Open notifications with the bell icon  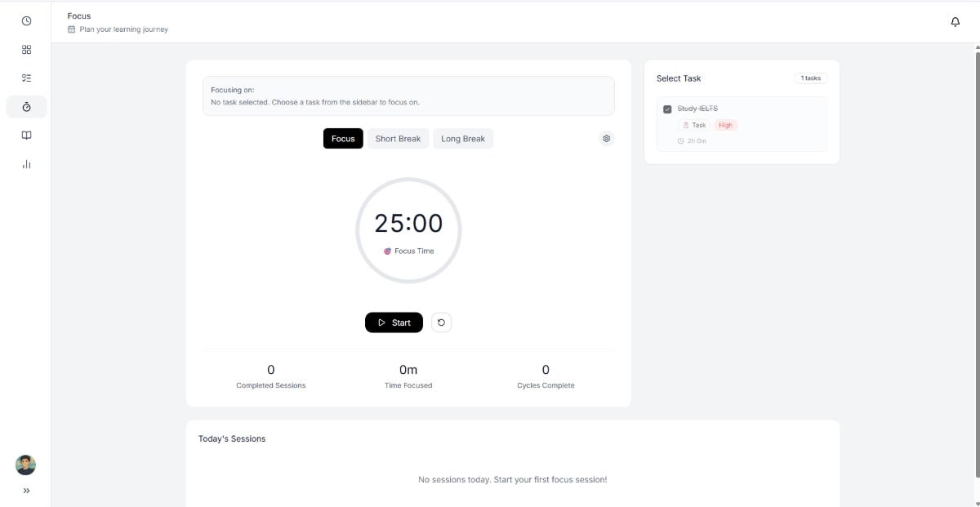pyautogui.click(x=955, y=21)
